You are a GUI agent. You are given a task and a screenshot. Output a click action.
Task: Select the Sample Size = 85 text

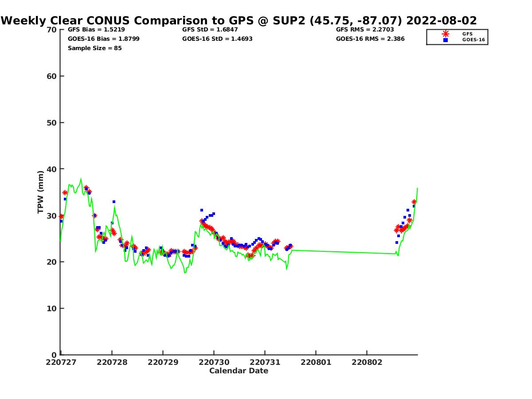94,48
